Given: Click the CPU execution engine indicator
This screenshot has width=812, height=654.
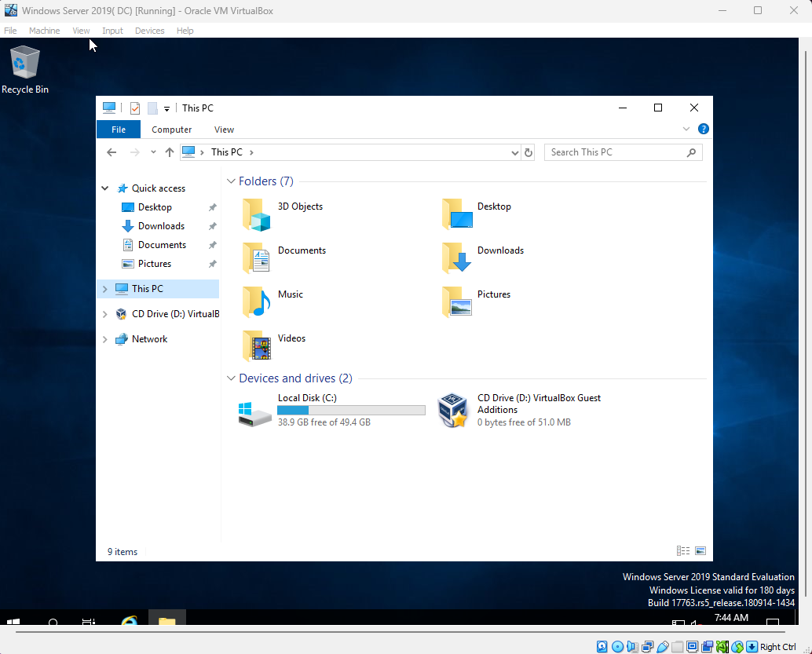Looking at the screenshot, I should coord(722,647).
